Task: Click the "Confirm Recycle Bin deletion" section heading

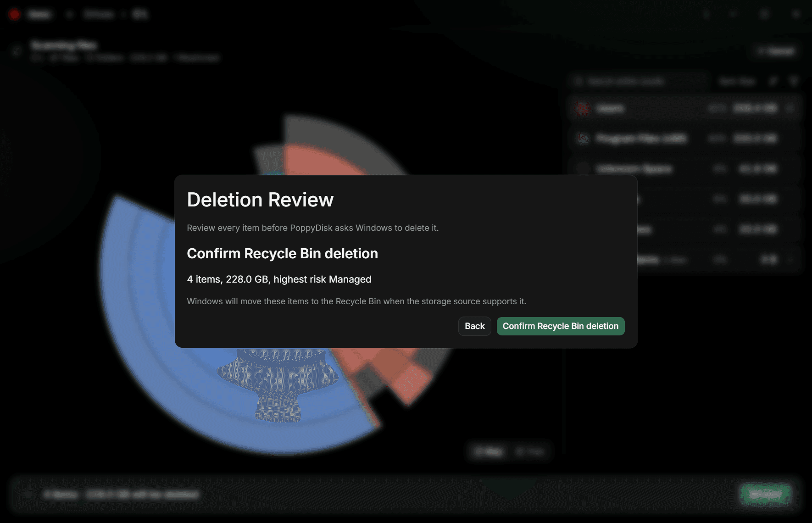Action: tap(282, 254)
